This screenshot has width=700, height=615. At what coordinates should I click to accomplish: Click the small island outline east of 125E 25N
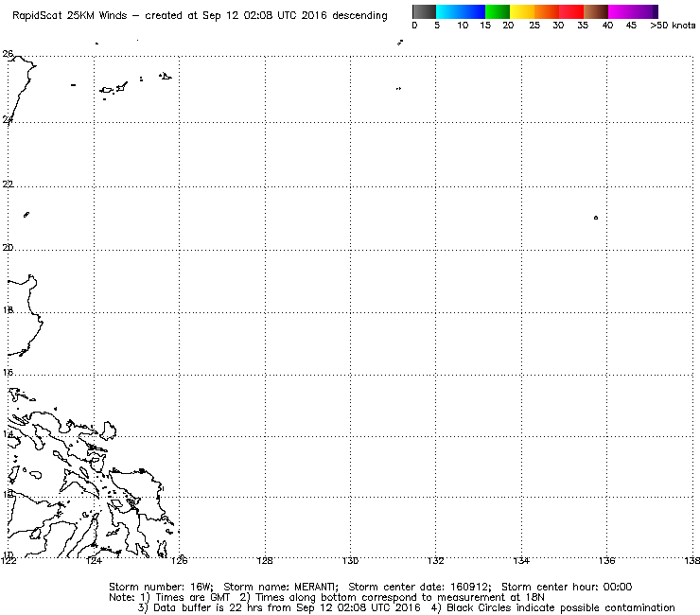[166, 77]
